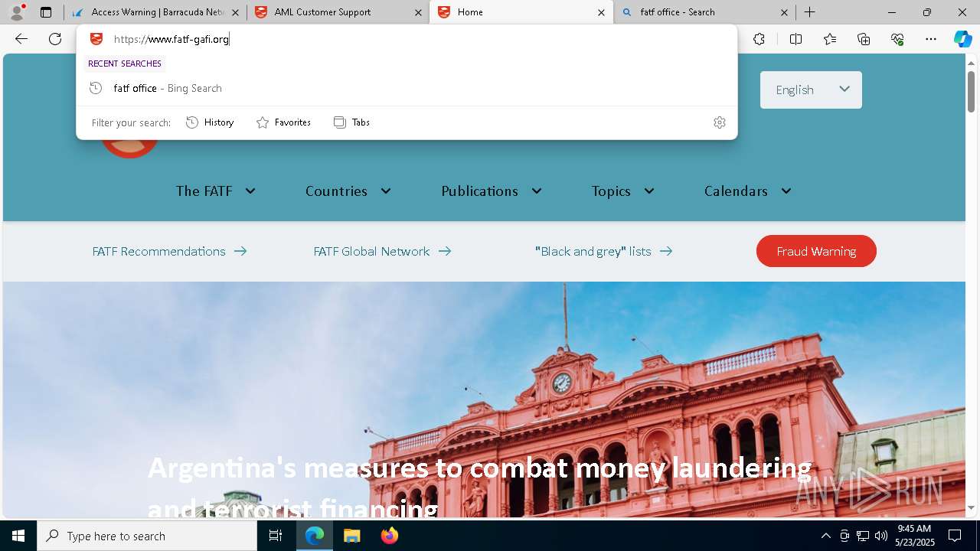Open Argentina's measures headline article
The height and width of the screenshot is (551, 980).
point(479,487)
